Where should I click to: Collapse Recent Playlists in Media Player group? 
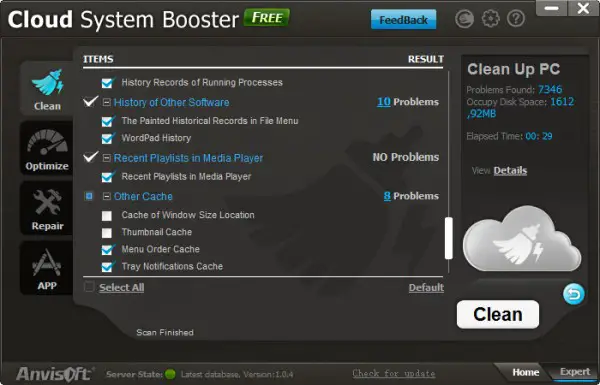107,158
